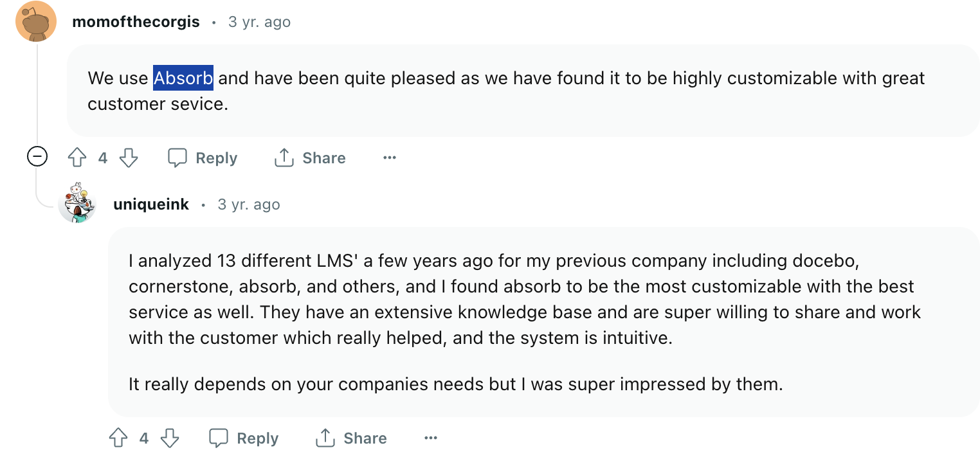980x468 pixels.
Task: Open more options for momofthecorgis's comment
Action: [389, 157]
